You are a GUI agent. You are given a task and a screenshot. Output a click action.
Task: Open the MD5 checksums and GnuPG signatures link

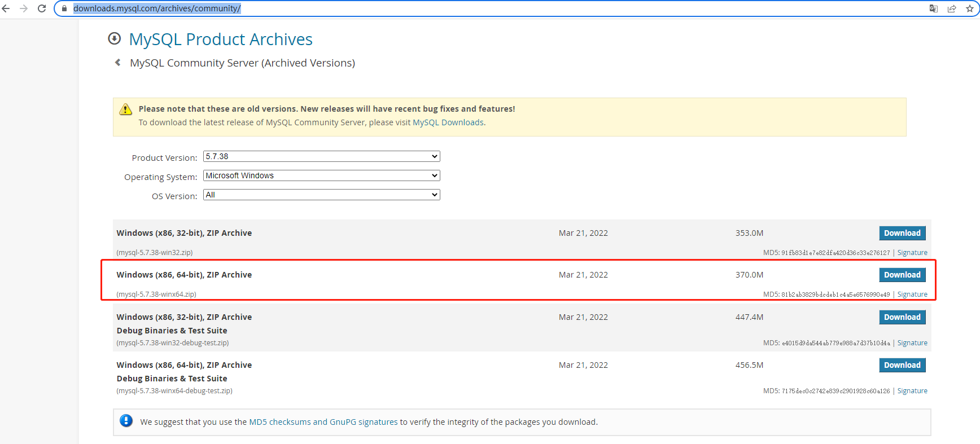pos(323,422)
